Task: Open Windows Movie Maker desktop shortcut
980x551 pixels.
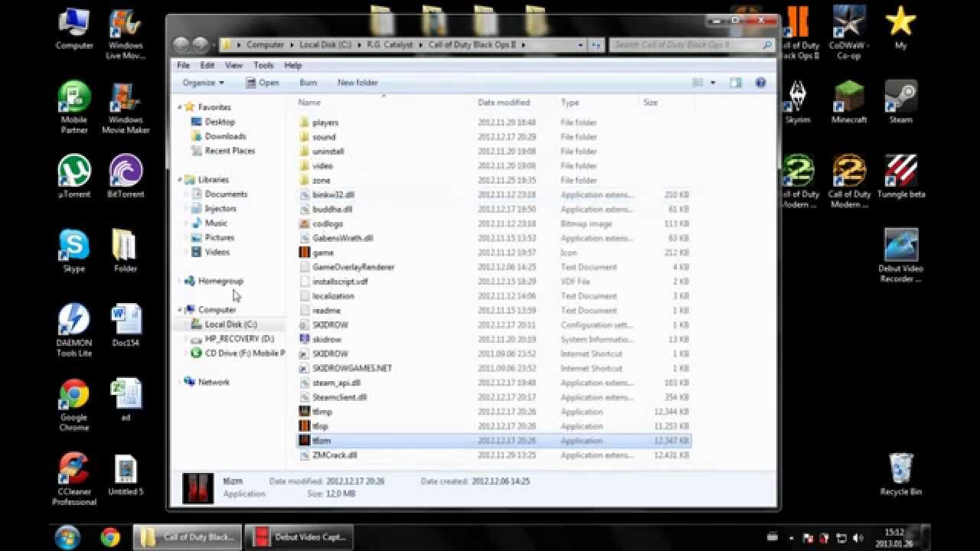Action: [x=126, y=107]
